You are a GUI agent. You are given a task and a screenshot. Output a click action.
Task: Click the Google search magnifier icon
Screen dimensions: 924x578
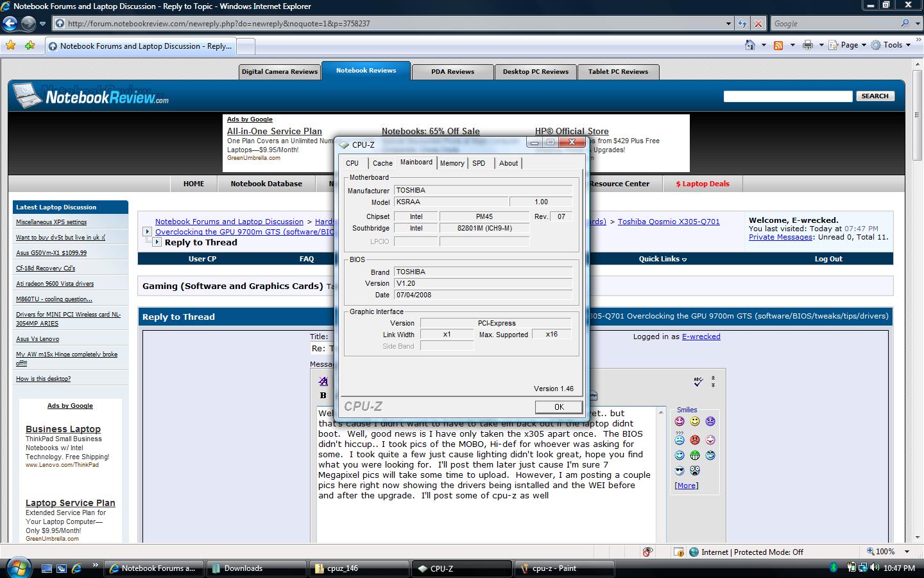pos(905,23)
